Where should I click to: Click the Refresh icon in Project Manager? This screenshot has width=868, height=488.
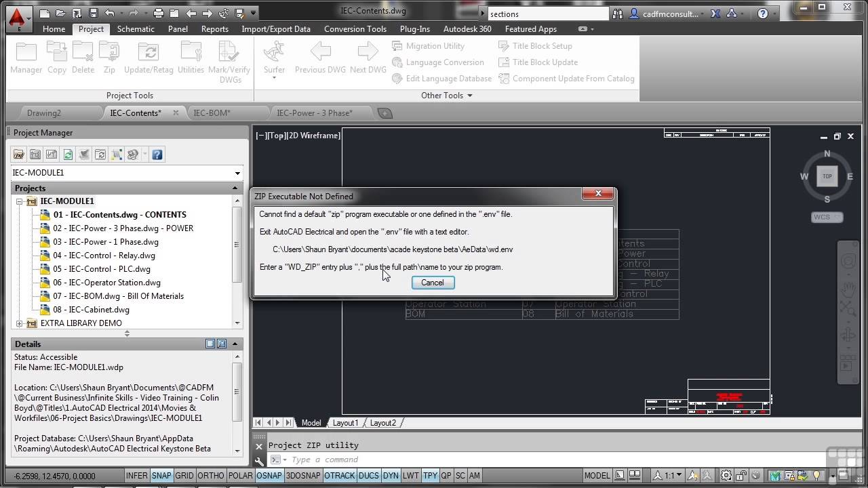(x=68, y=155)
